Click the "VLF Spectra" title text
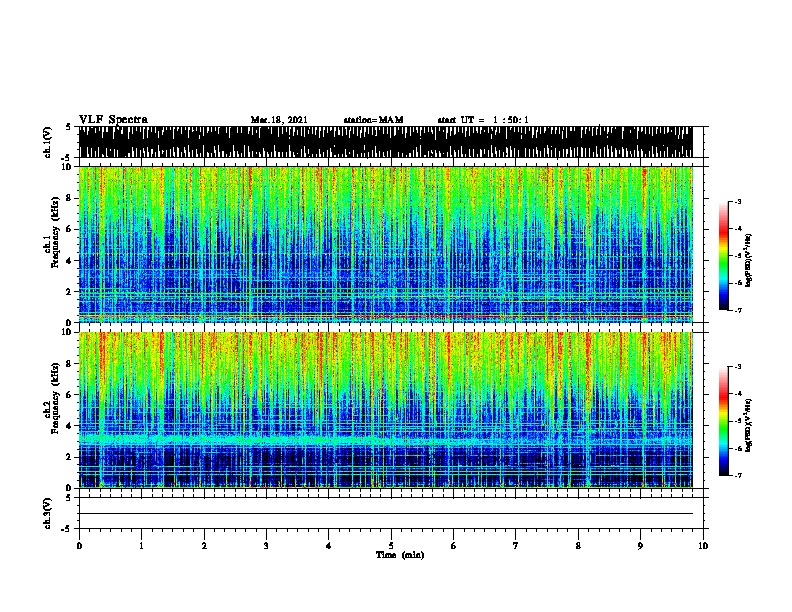This screenshot has width=792, height=612. (113, 120)
